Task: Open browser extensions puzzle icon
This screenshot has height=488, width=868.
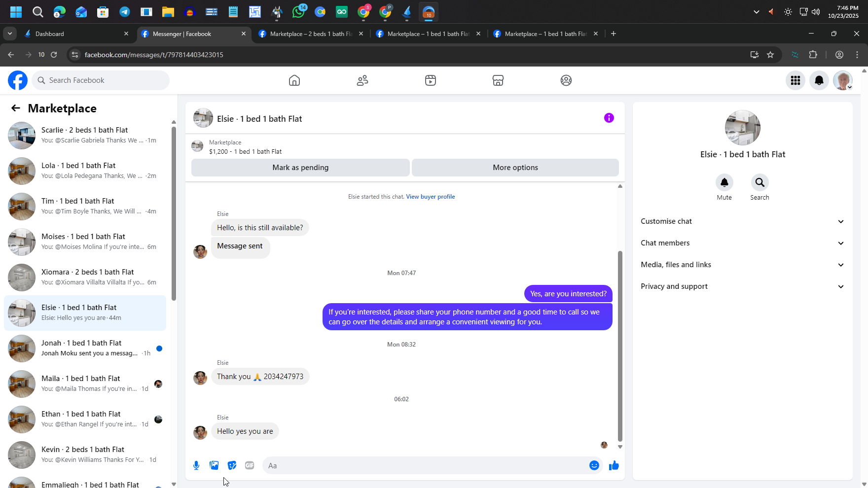Action: pos(813,55)
